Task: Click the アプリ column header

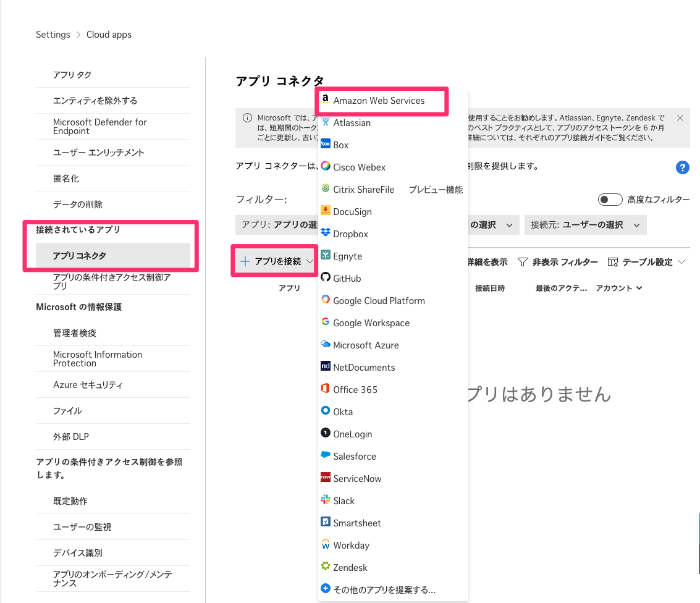Action: [289, 289]
